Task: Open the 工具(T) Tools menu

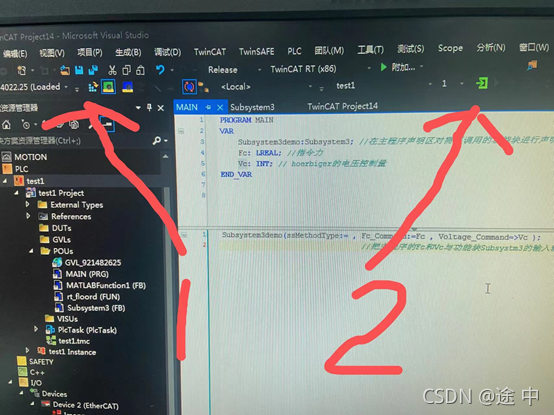Action: [x=370, y=50]
